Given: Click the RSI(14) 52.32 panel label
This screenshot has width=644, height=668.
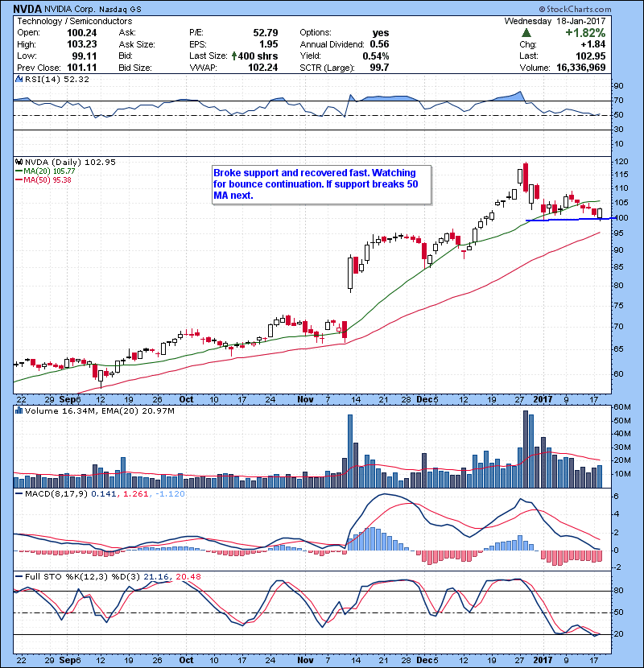Looking at the screenshot, I should coord(57,79).
